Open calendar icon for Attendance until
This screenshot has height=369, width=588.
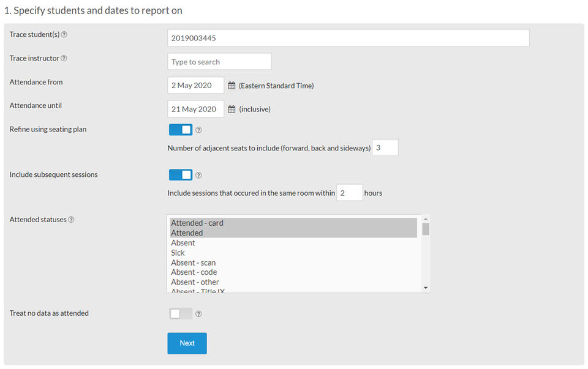[232, 110]
